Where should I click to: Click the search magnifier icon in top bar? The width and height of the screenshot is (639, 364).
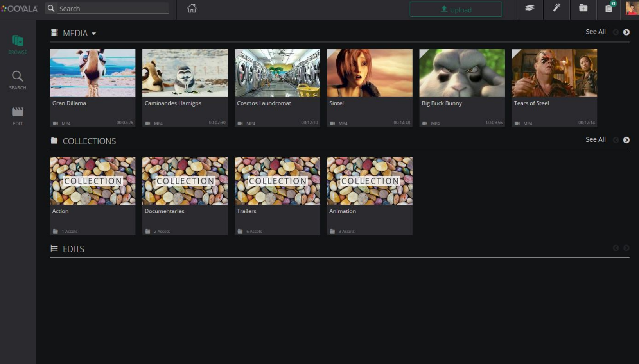(51, 8)
